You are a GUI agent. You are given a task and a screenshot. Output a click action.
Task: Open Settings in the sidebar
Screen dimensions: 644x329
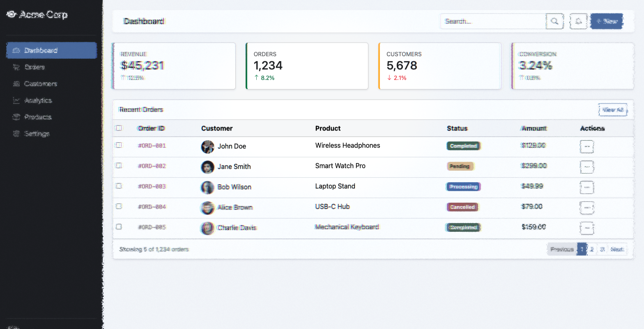point(52,134)
